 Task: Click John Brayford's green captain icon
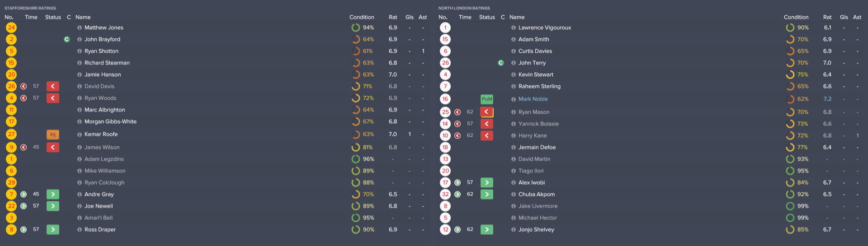tap(67, 39)
